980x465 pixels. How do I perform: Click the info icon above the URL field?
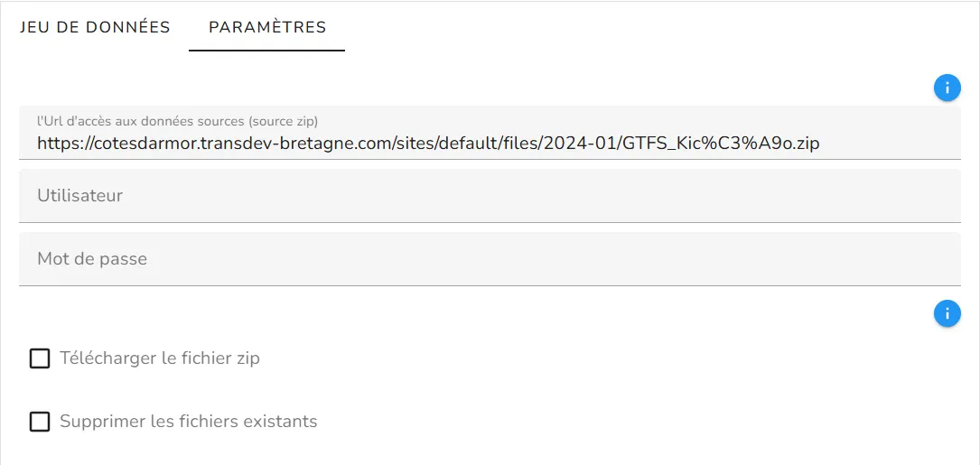click(947, 88)
